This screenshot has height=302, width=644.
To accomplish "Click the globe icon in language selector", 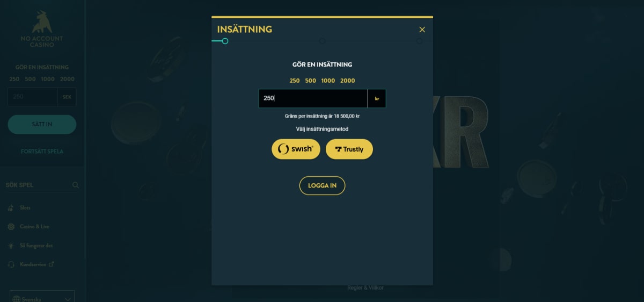I will coord(16,299).
